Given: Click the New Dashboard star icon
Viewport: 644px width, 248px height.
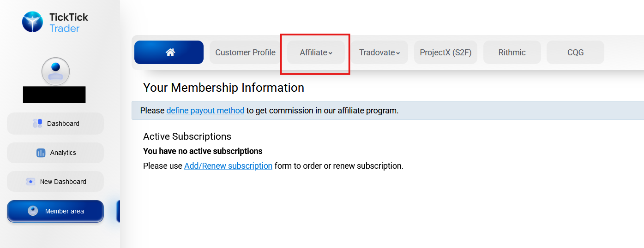Looking at the screenshot, I should click(x=30, y=182).
